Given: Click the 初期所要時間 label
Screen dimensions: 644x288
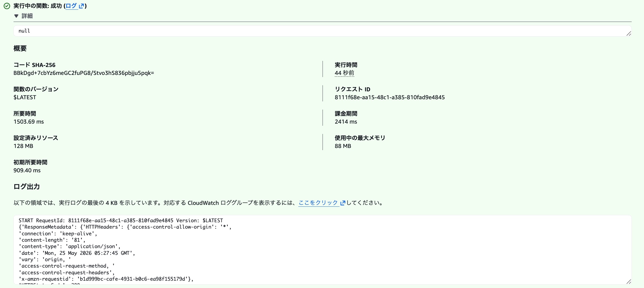Looking at the screenshot, I should coord(30,162).
